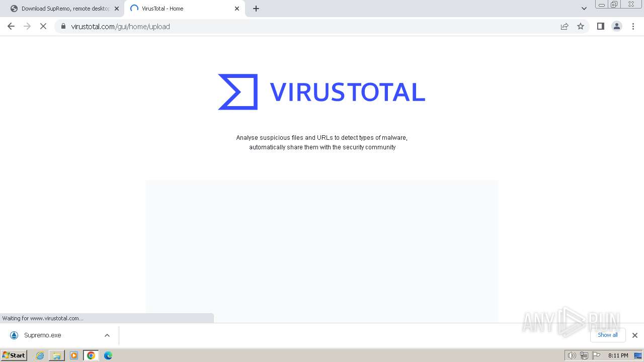Open the tab search dropdown
Viewport: 644px width, 362px height.
[584, 9]
